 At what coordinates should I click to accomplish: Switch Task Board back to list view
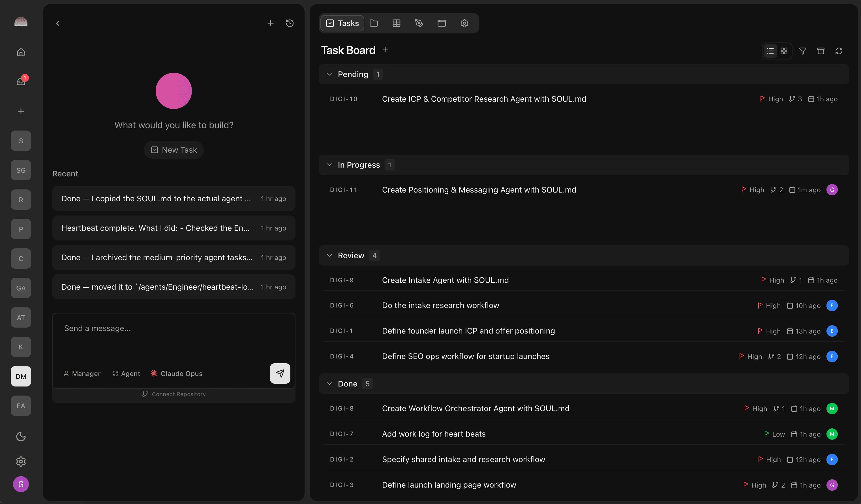click(x=770, y=51)
